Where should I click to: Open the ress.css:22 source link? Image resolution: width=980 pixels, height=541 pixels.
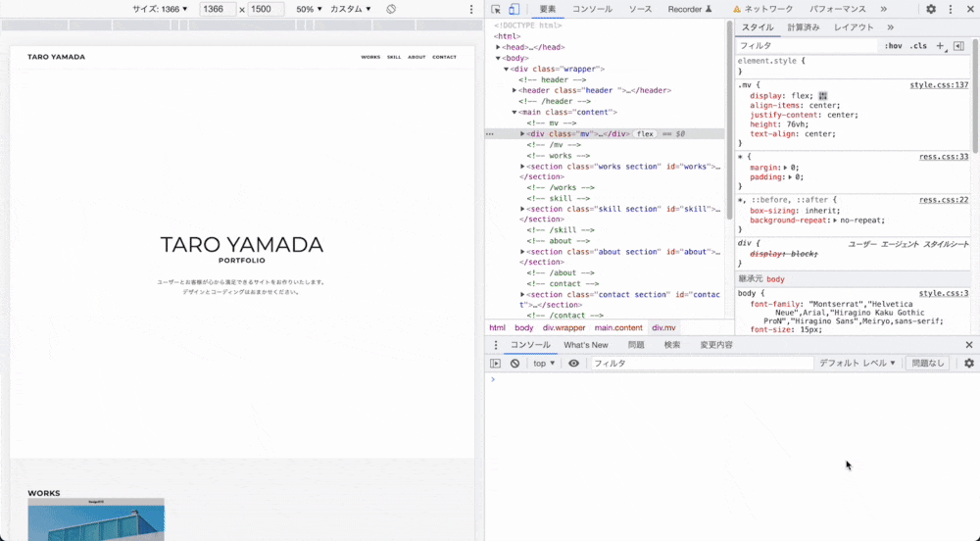tap(944, 200)
